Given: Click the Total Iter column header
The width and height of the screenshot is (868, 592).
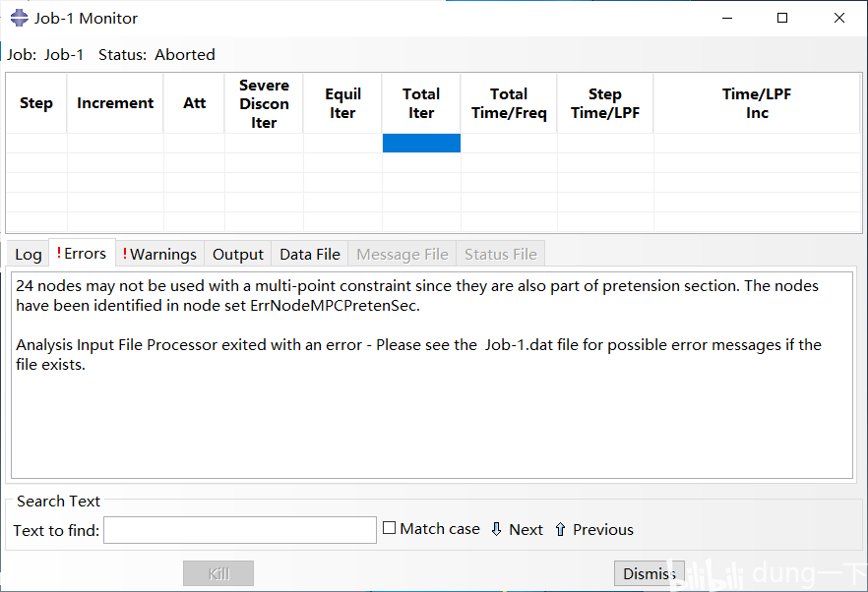Looking at the screenshot, I should [x=421, y=103].
